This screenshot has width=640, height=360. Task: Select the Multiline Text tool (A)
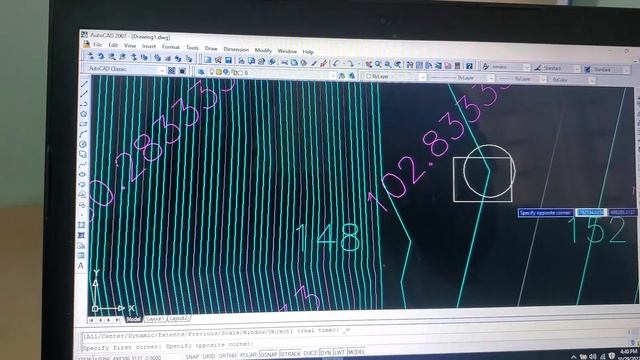[x=81, y=265]
